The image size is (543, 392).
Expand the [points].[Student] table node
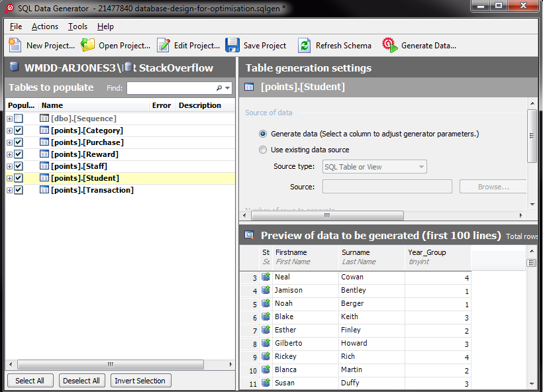pyautogui.click(x=9, y=178)
